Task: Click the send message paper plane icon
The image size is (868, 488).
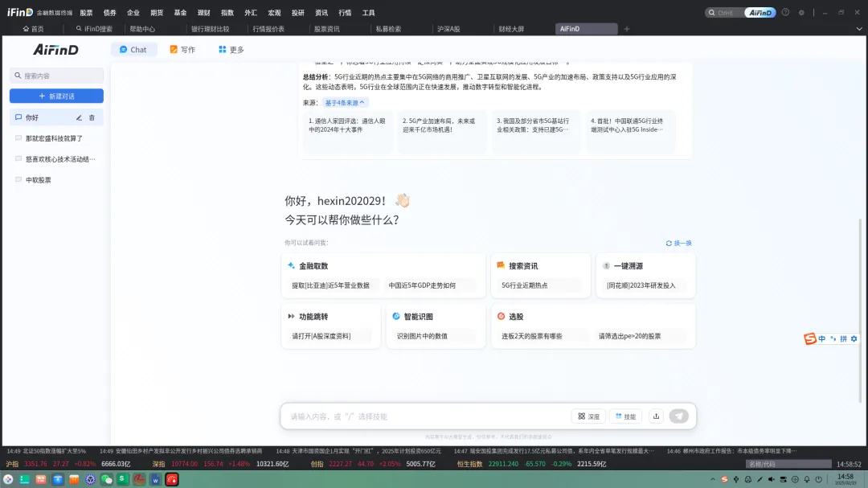Action: tap(679, 416)
